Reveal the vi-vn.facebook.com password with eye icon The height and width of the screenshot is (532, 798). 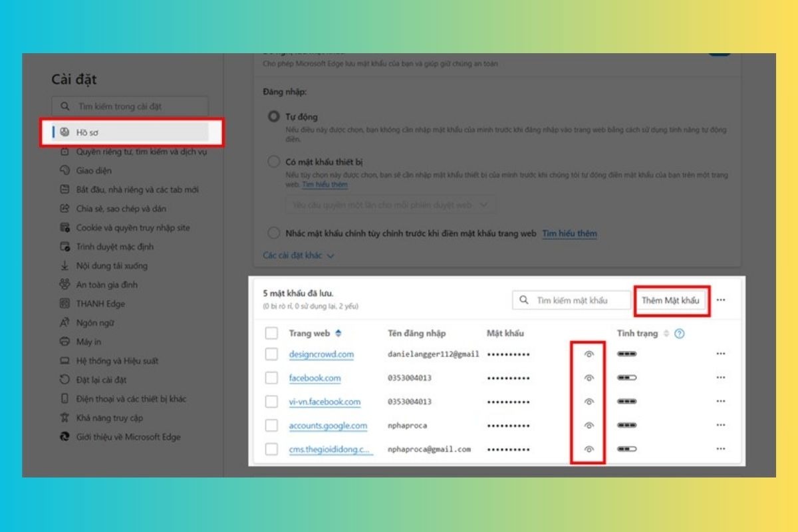coord(589,402)
